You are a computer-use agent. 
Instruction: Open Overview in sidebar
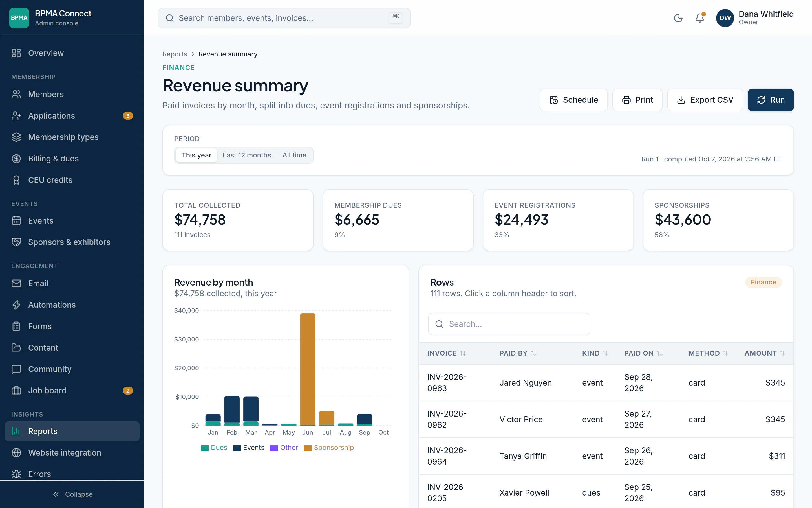72,53
